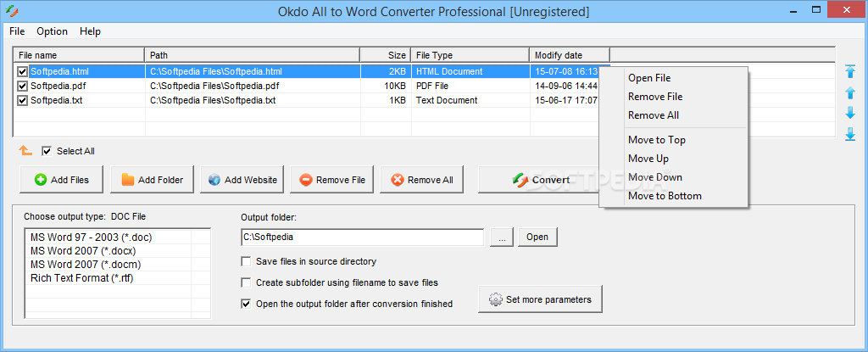Uncheck the Softpedia.html file checkbox
The width and height of the screenshot is (868, 352).
[22, 71]
